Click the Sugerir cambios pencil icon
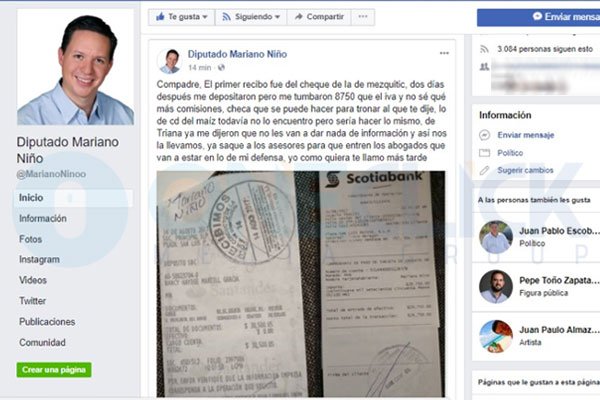600x400 pixels. pos(484,170)
